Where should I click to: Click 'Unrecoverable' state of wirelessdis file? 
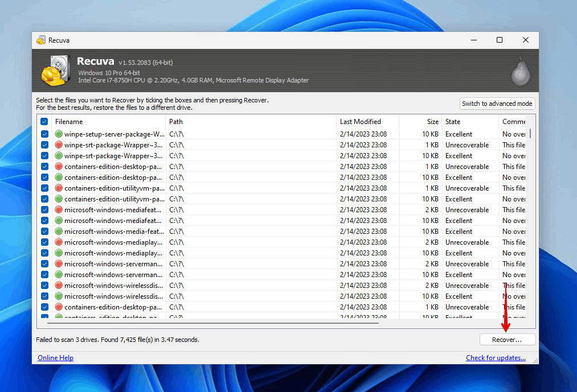pos(467,286)
